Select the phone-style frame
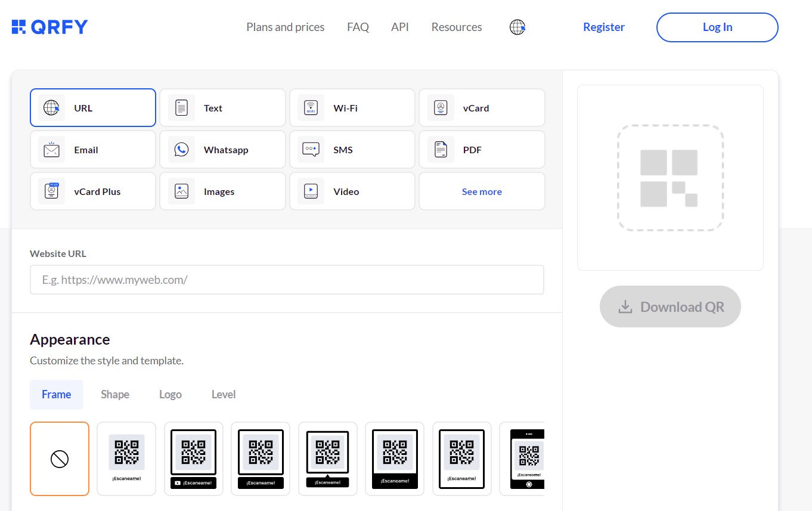Image resolution: width=812 pixels, height=511 pixels. click(x=522, y=459)
